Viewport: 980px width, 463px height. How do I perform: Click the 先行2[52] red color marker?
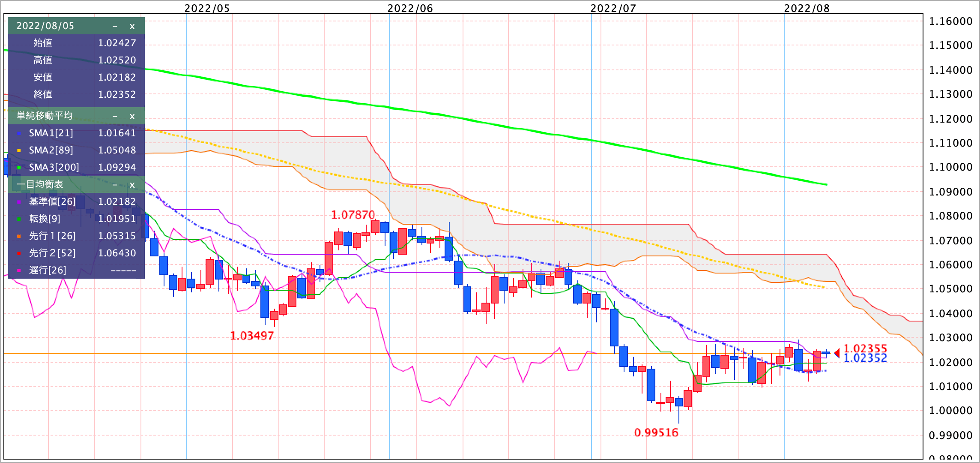pos(19,253)
